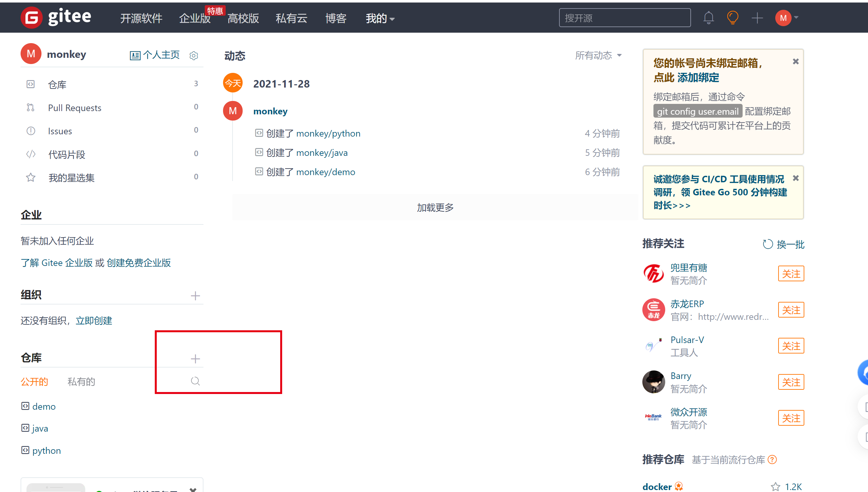Follow the user 兜里有糖
The width and height of the screenshot is (868, 492).
pos(791,273)
